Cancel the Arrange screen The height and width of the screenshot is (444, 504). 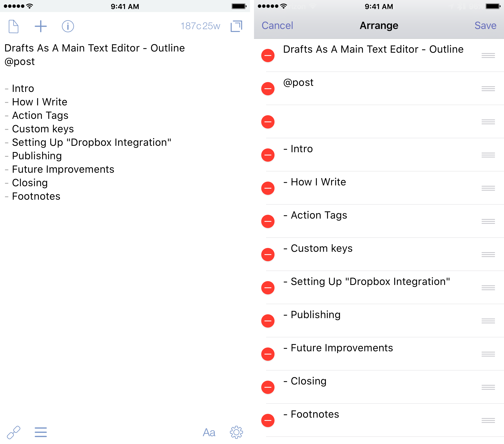coord(277,26)
